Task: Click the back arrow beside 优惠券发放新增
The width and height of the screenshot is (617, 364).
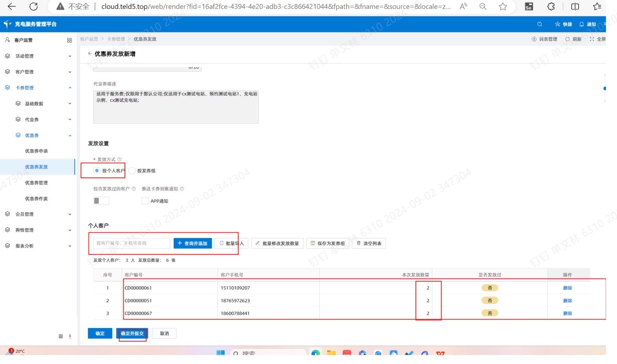Action: [90, 54]
